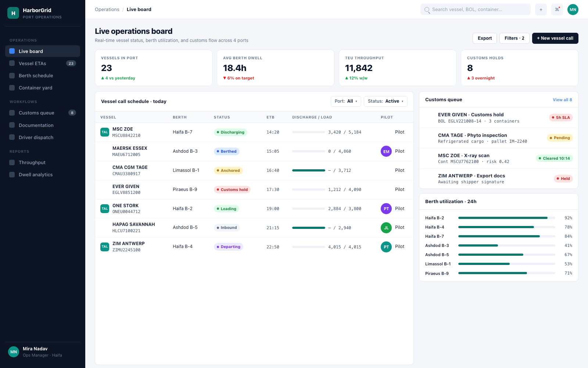Select the CMA CGM TAGE vessel name

[130, 167]
